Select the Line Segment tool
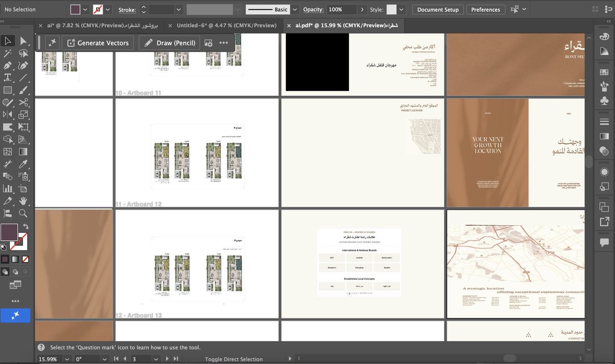This screenshot has height=364, width=615. click(x=24, y=78)
